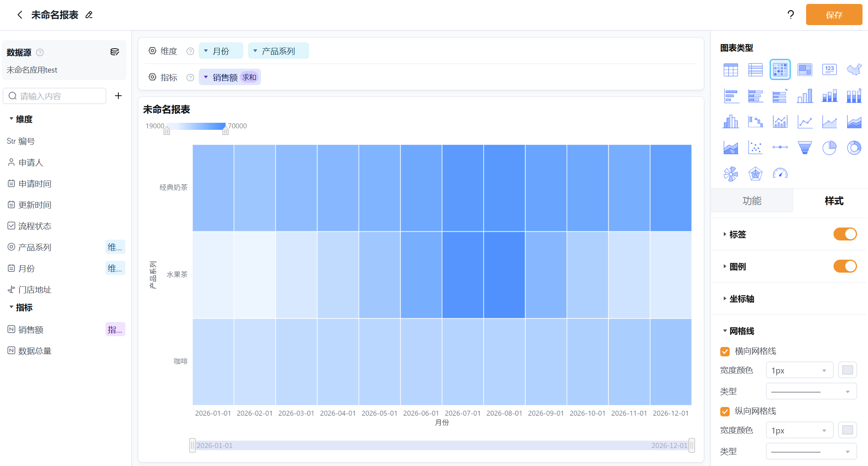Open vertical gridline line type dropdown
This screenshot has width=868, height=466.
point(811,451)
